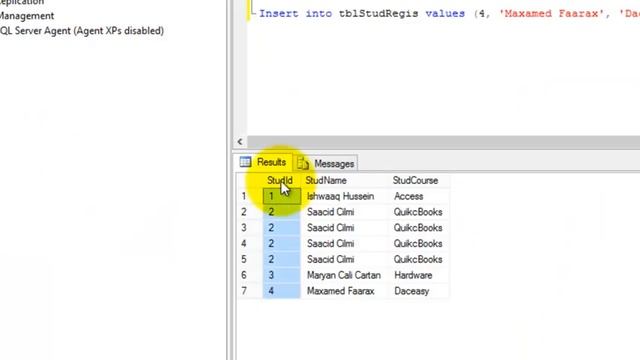This screenshot has width=640, height=360.
Task: Click QuikcBooks cell in result row 2
Action: [419, 212]
